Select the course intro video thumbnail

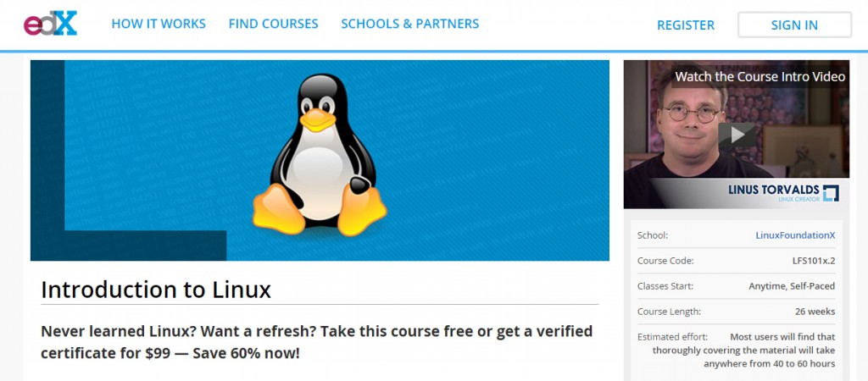click(737, 135)
